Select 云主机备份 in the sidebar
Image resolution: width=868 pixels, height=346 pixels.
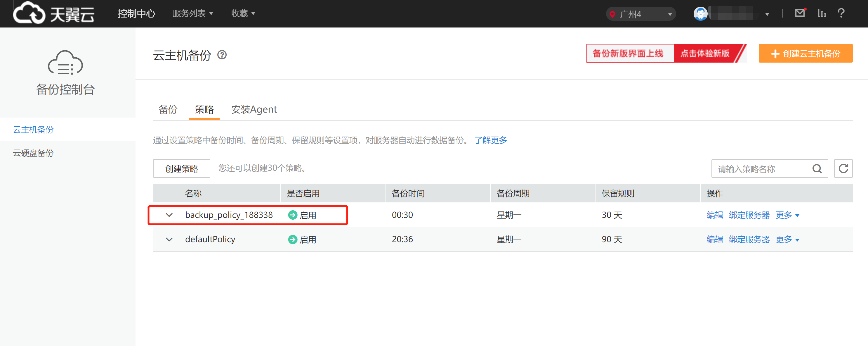(67, 130)
